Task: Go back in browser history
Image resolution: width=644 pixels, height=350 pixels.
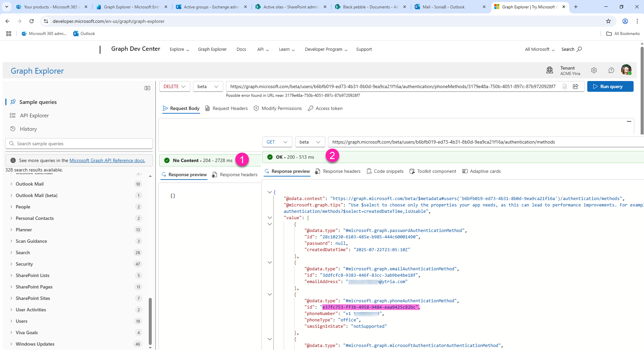Action: [7, 21]
